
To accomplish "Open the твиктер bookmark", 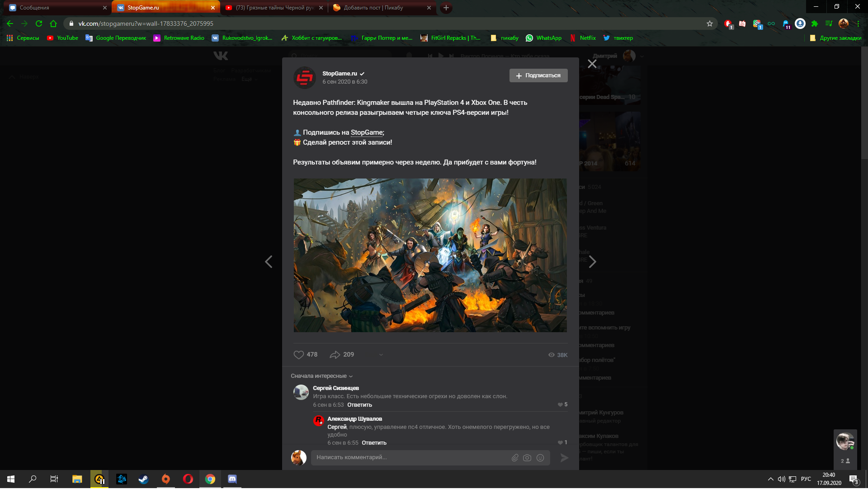I will point(618,38).
